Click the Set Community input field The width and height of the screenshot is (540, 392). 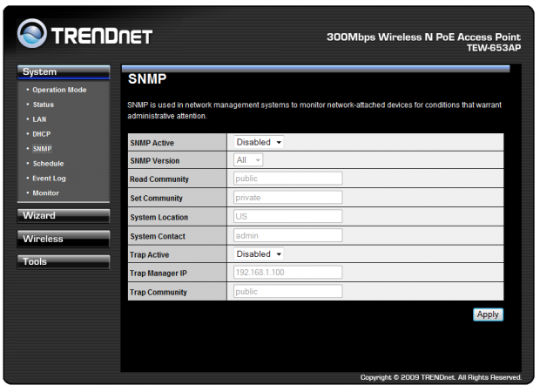(288, 198)
